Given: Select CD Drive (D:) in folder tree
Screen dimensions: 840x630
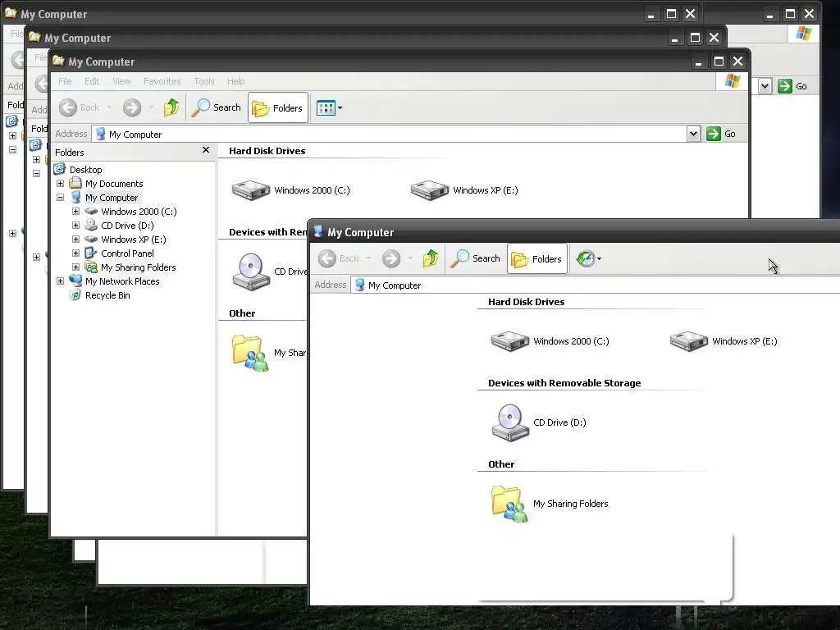Looking at the screenshot, I should (x=127, y=226).
